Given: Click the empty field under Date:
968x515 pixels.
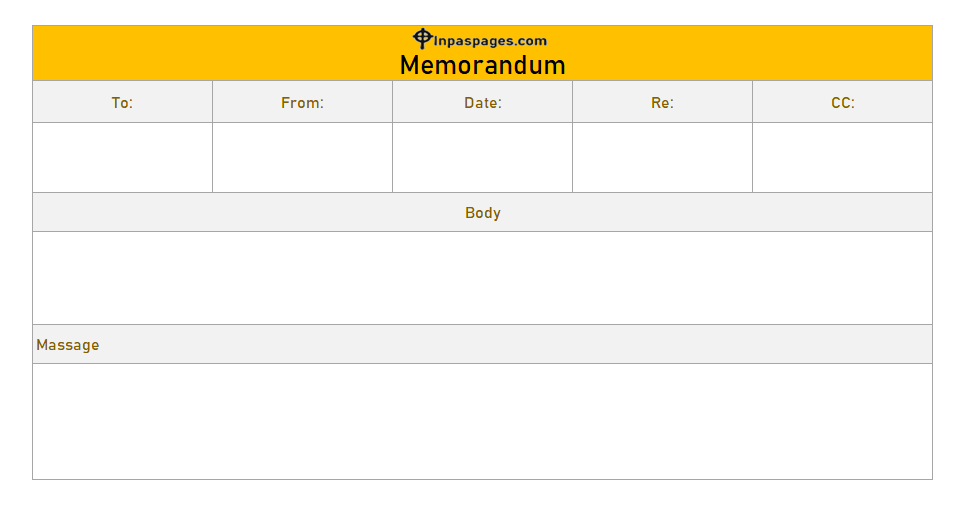Looking at the screenshot, I should 483,157.
